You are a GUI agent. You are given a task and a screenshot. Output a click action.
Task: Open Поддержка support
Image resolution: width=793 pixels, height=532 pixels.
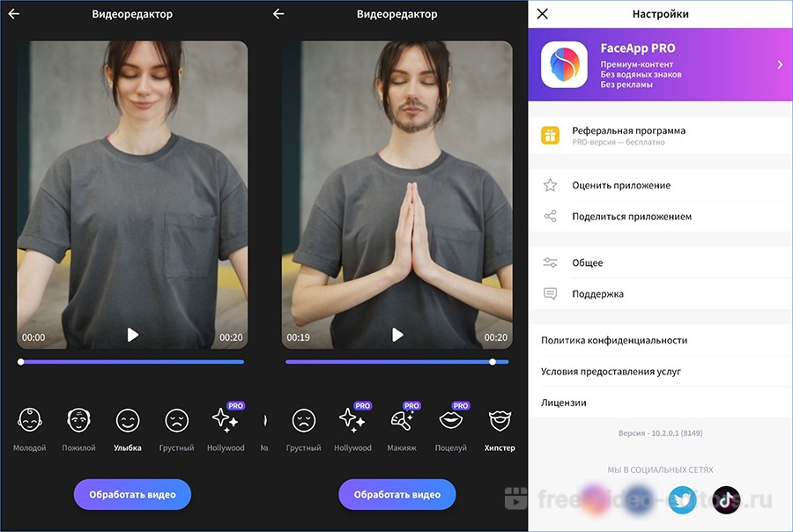point(661,294)
